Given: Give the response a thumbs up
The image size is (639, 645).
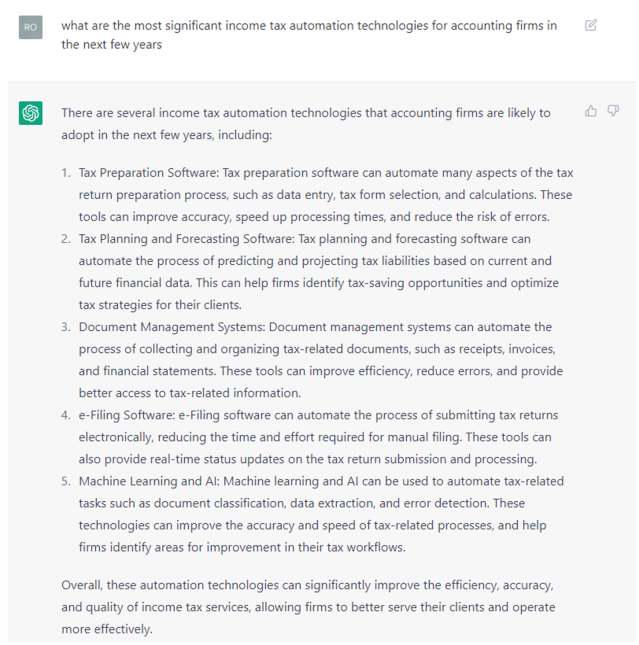Looking at the screenshot, I should click(591, 111).
